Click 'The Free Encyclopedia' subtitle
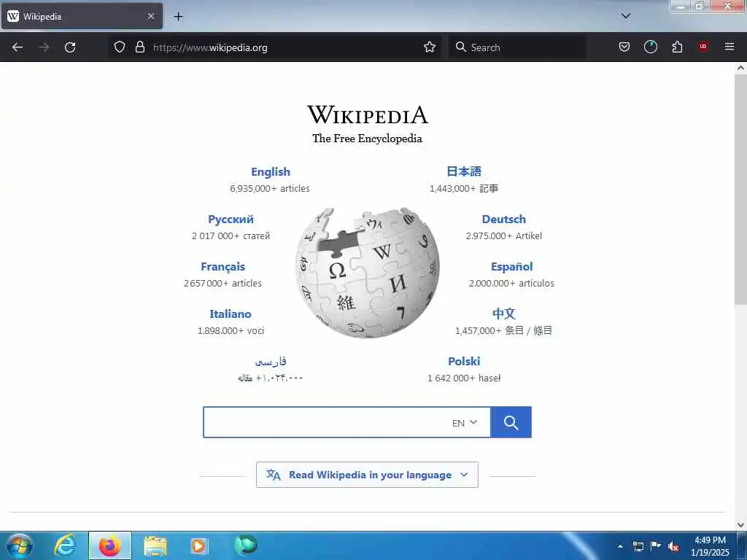Viewport: 747px width, 560px height. [367, 139]
